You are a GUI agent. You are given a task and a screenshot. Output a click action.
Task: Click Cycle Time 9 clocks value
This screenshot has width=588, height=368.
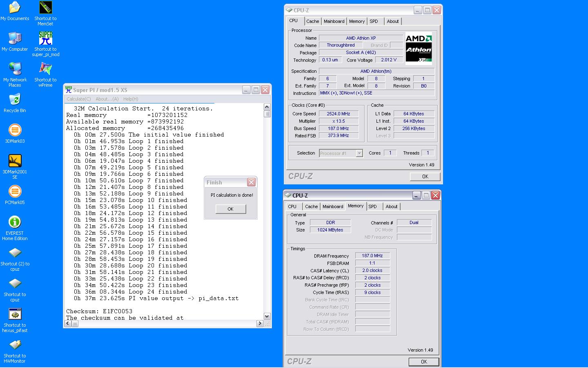tap(372, 292)
